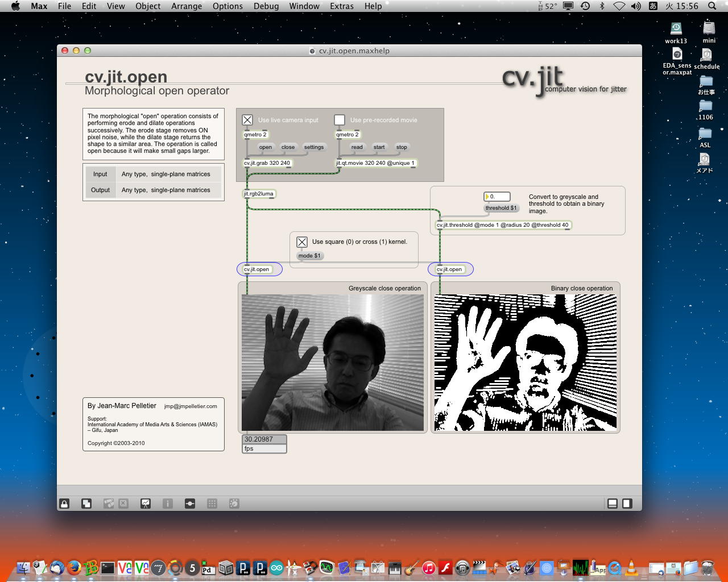Open the Arrange menu
Screen dimensions: 728x582
(187, 6)
